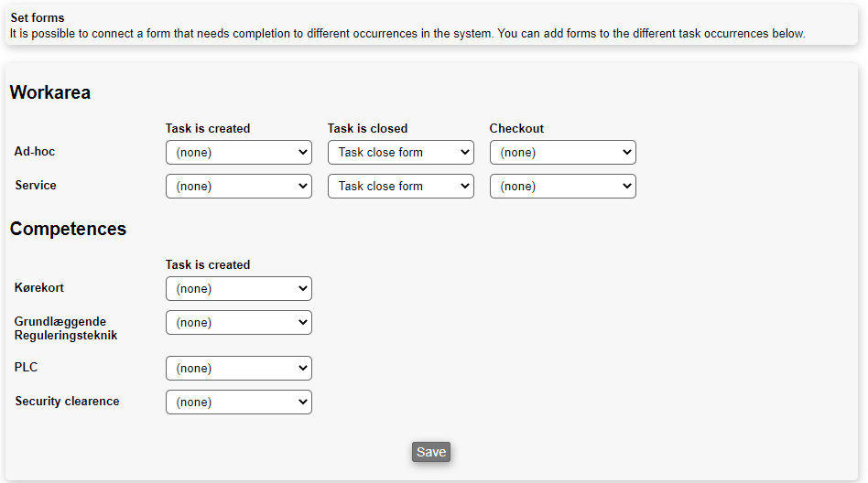Click the Kørekort competence label
This screenshot has height=483, width=868.
pos(39,288)
